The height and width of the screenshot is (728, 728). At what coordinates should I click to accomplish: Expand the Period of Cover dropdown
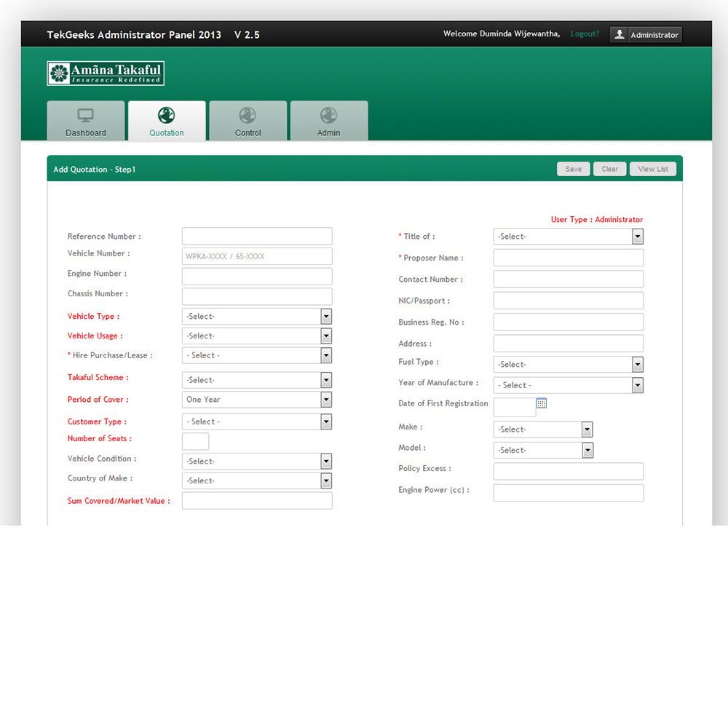[256, 400]
